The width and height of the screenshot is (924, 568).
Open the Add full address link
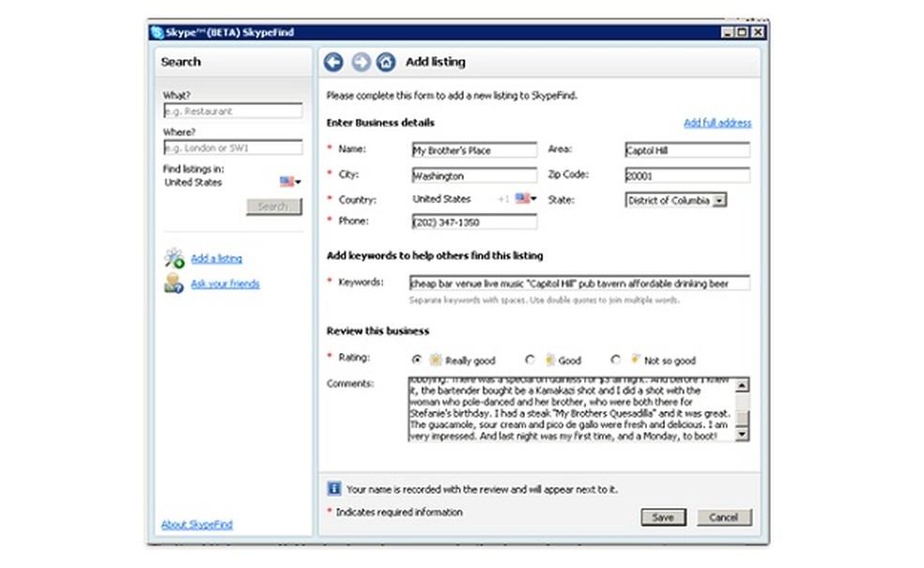(716, 122)
